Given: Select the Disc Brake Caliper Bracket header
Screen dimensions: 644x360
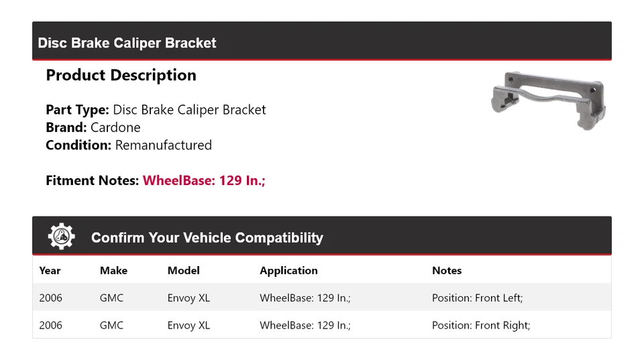Looking at the screenshot, I should click(x=127, y=43).
